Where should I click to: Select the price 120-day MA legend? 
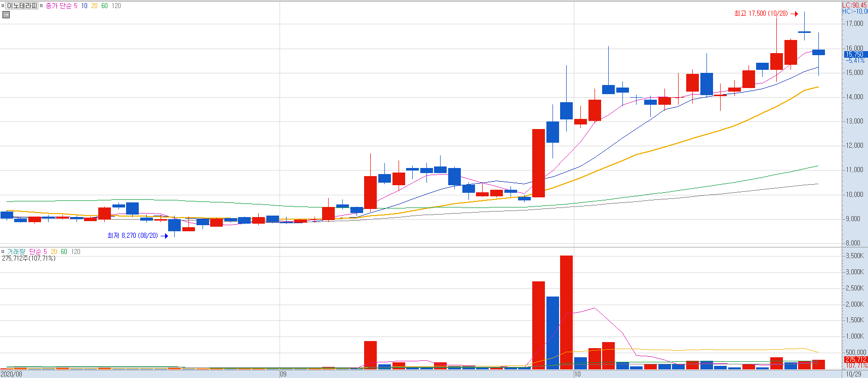[116, 6]
